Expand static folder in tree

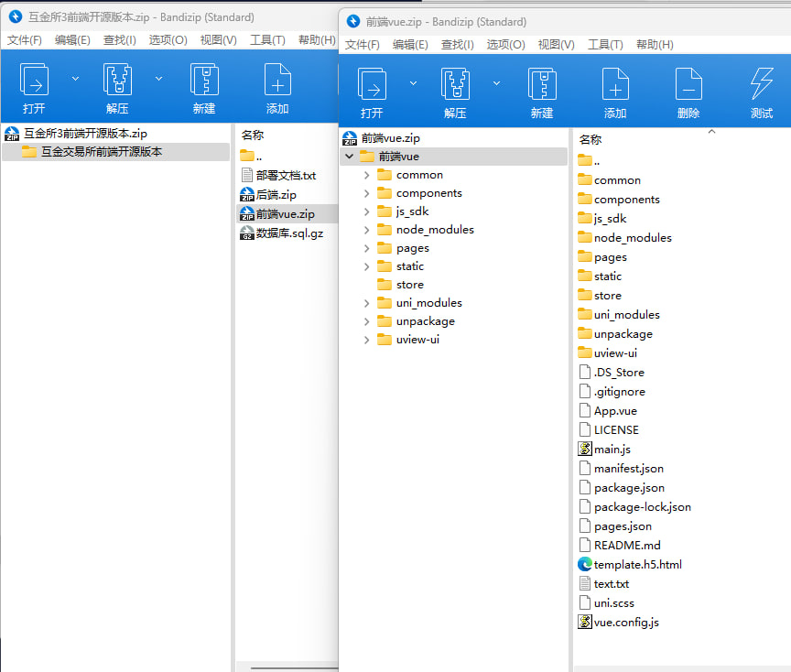[x=367, y=266]
